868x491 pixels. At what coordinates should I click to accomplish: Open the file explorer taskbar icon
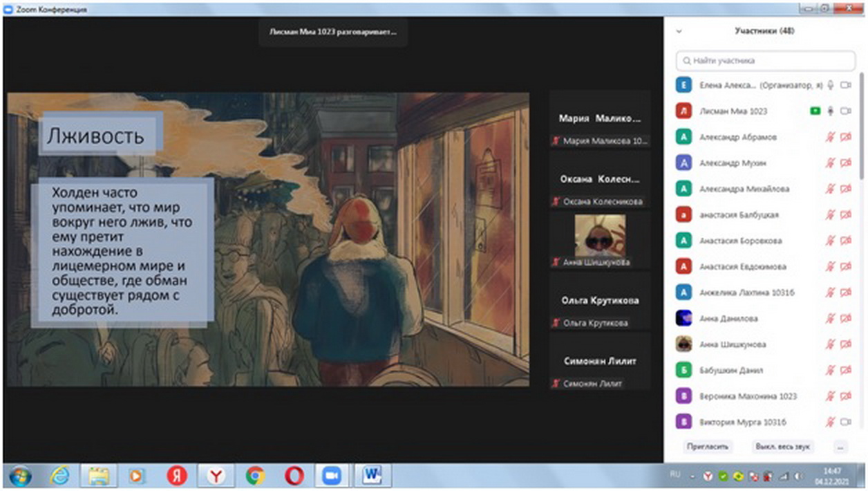(98, 476)
